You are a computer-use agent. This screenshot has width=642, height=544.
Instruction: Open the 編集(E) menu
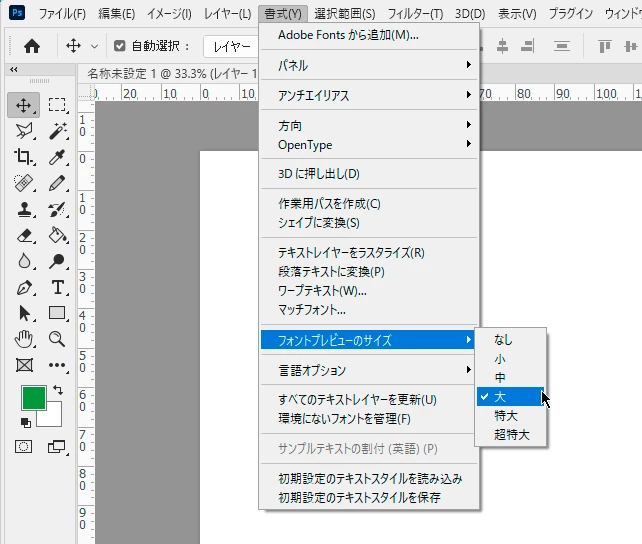tap(116, 14)
